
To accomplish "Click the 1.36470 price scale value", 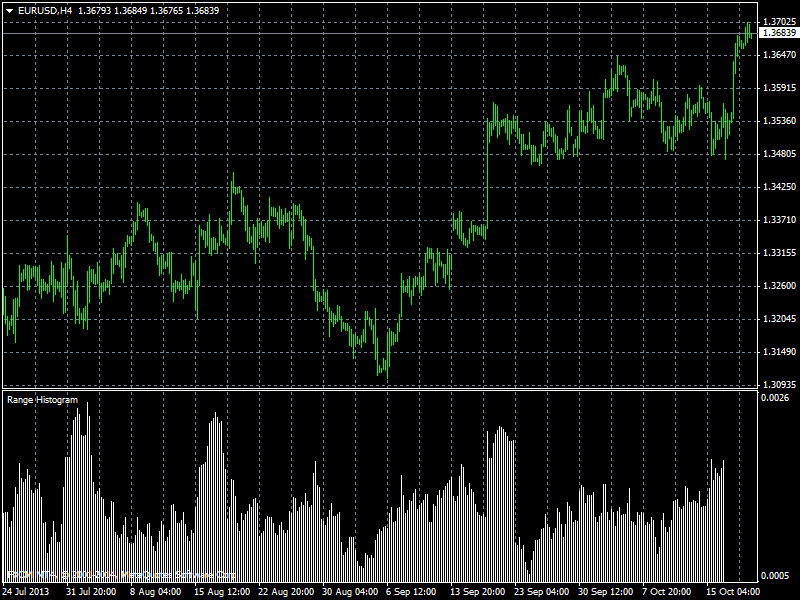I will 779,55.
